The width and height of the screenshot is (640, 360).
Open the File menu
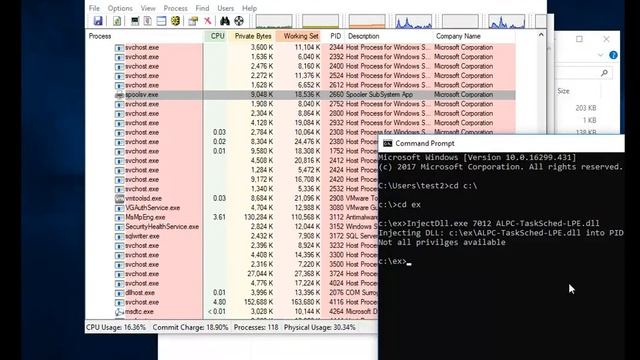coord(94,8)
